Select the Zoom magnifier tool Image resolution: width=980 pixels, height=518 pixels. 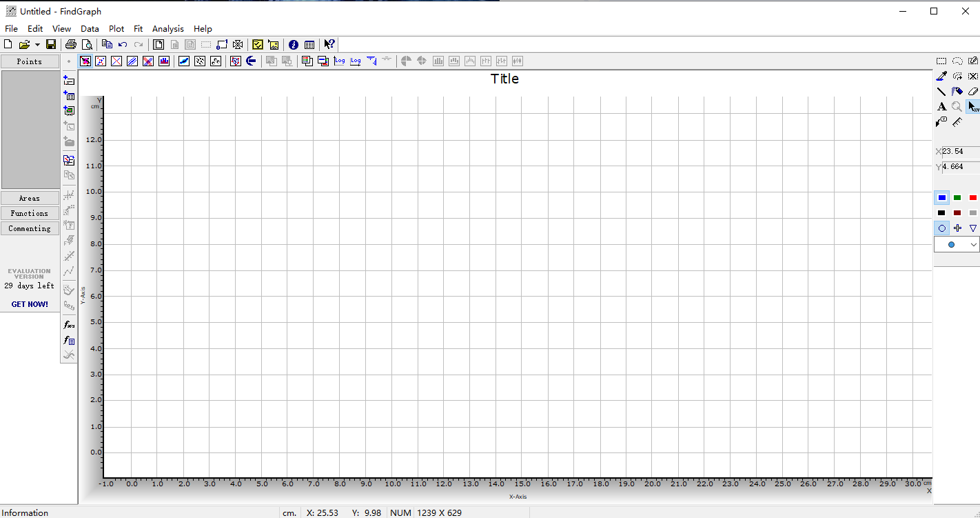point(957,106)
